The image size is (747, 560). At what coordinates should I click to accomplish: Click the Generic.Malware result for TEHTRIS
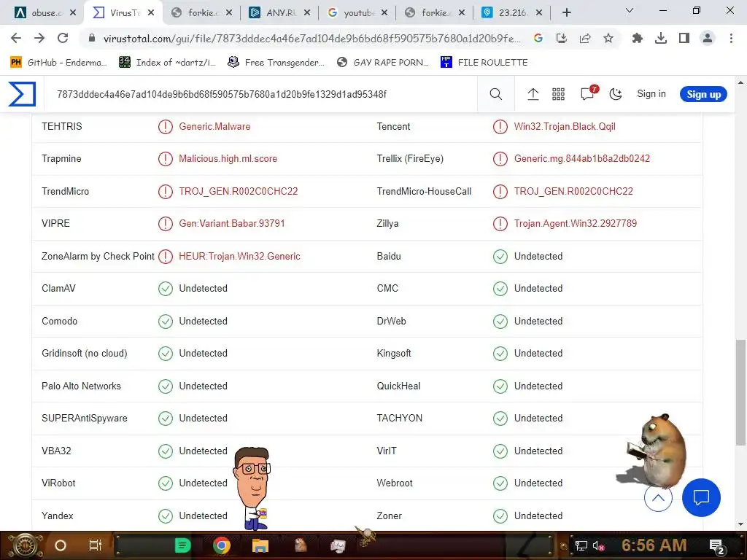[214, 127]
